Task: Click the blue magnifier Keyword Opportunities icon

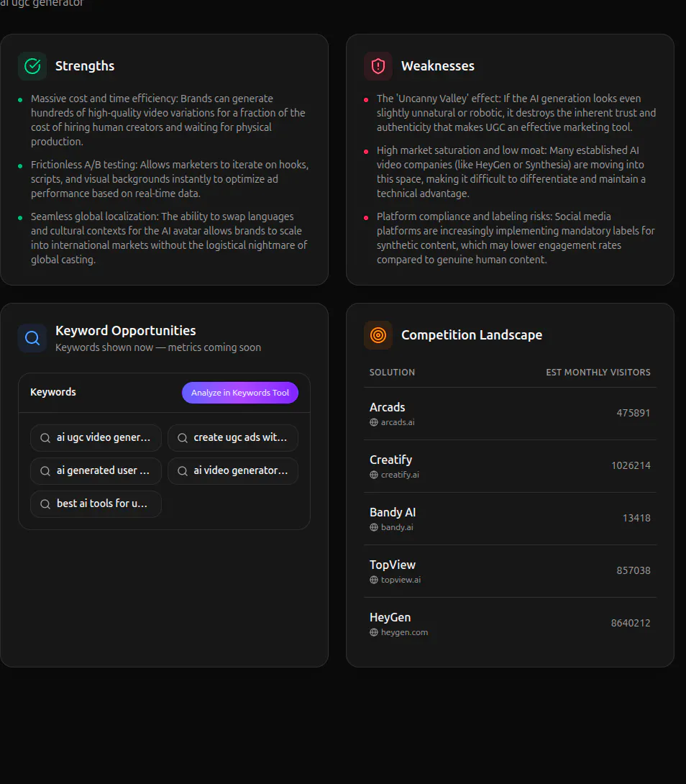Action: pos(32,338)
